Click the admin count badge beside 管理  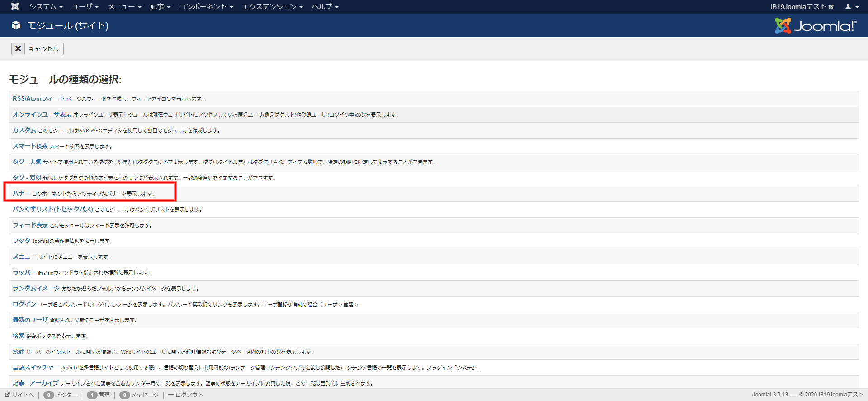click(92, 395)
